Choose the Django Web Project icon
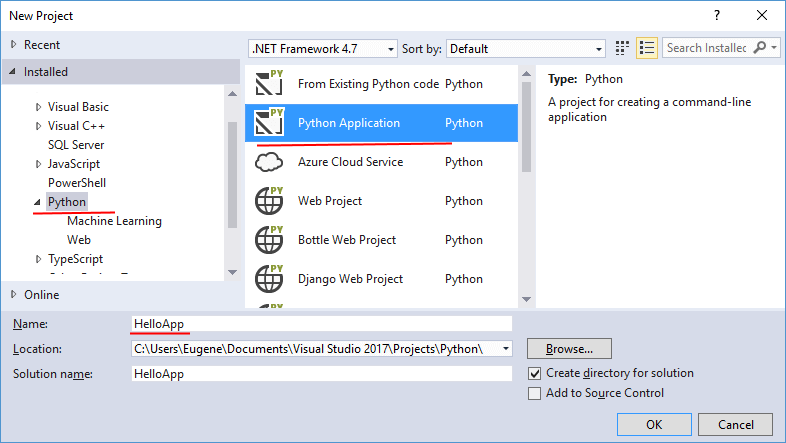 (x=269, y=279)
